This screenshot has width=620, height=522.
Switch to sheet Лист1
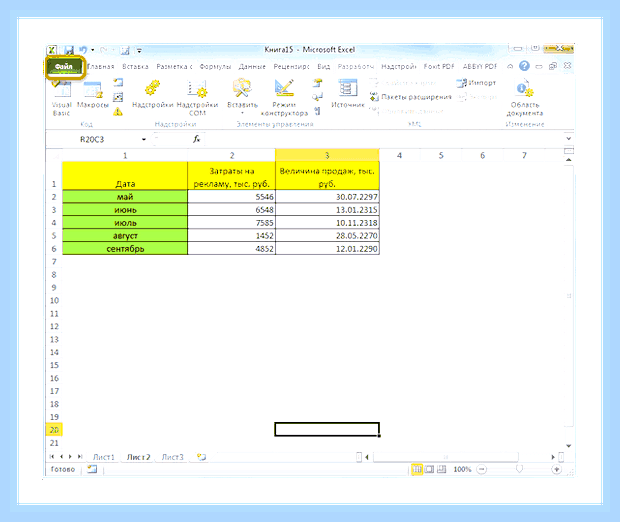104,457
